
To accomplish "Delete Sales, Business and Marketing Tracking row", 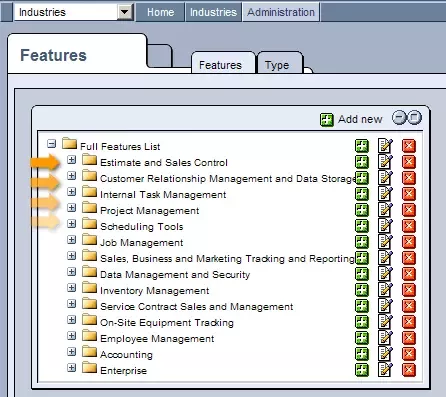I will tap(409, 258).
